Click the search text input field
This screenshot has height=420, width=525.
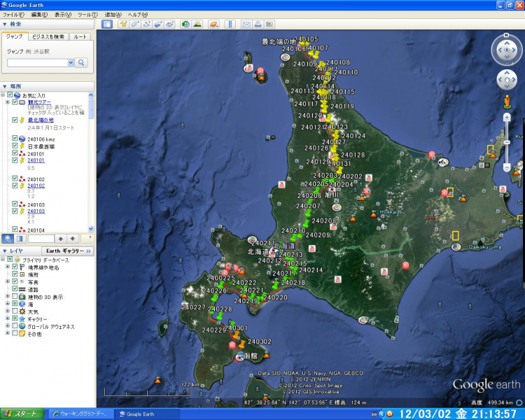[x=37, y=62]
